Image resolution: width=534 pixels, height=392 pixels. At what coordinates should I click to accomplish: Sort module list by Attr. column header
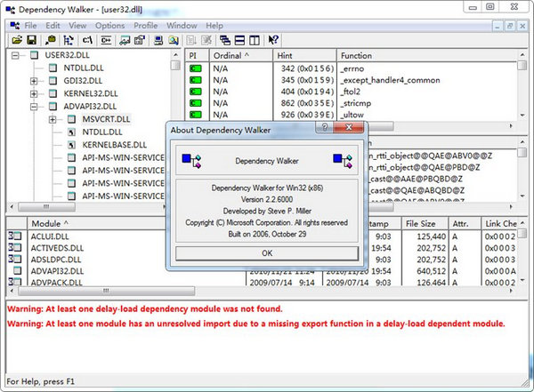pos(465,224)
